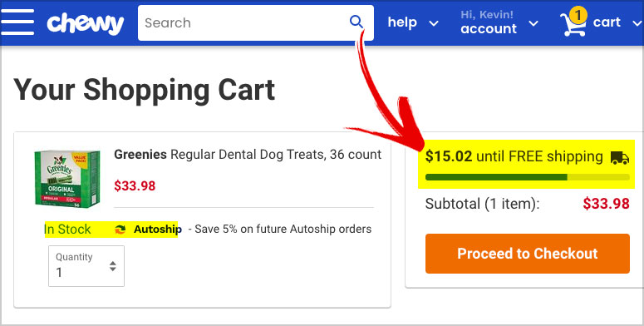This screenshot has height=326, width=644.
Task: Click Proceed to Checkout button
Action: coord(528,254)
